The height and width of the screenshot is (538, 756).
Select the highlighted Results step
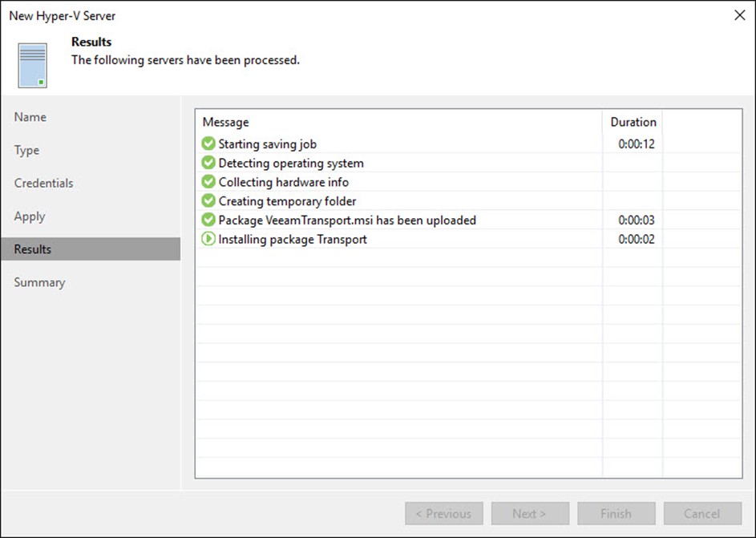coord(91,249)
